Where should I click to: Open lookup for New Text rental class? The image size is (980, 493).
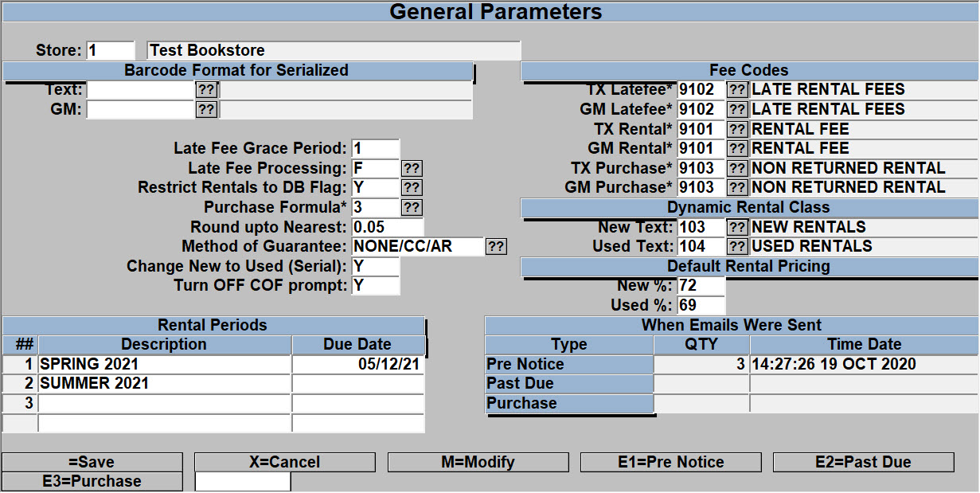click(x=738, y=227)
